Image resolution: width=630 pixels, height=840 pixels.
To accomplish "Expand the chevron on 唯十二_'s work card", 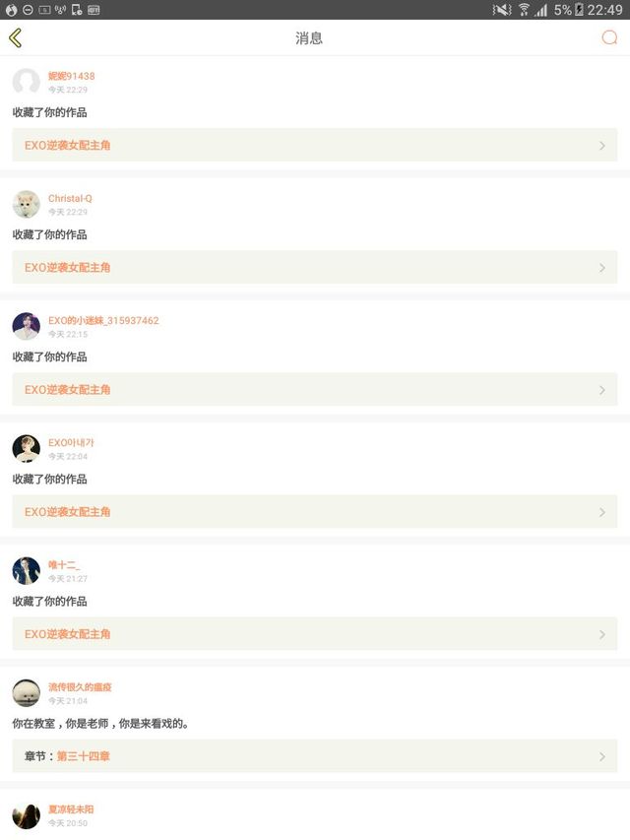I will tap(601, 634).
